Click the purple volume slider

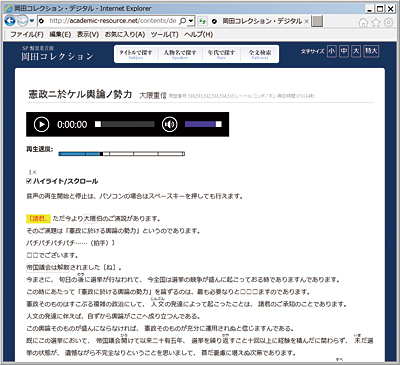[203, 124]
